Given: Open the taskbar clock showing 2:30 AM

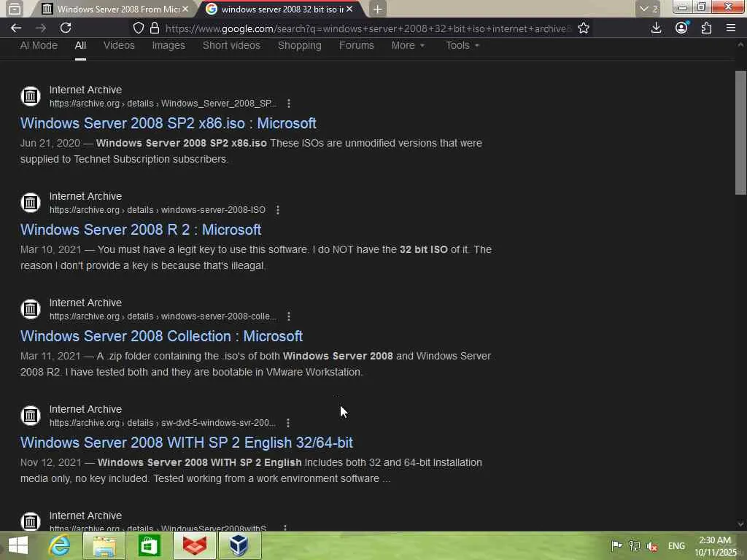Looking at the screenshot, I should click(715, 546).
